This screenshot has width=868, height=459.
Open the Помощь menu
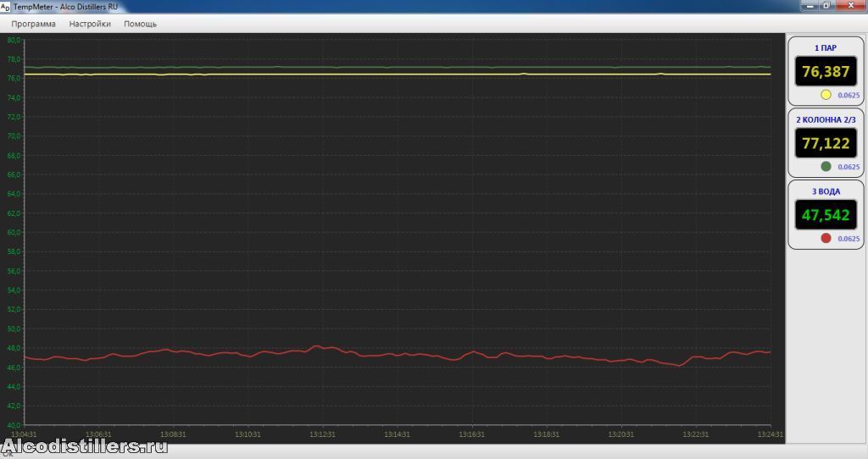click(140, 24)
